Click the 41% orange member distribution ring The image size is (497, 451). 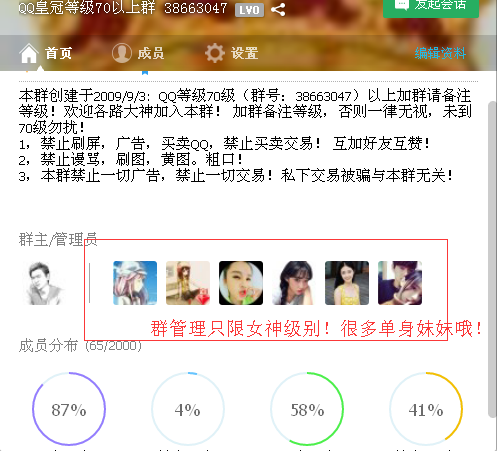pos(426,409)
